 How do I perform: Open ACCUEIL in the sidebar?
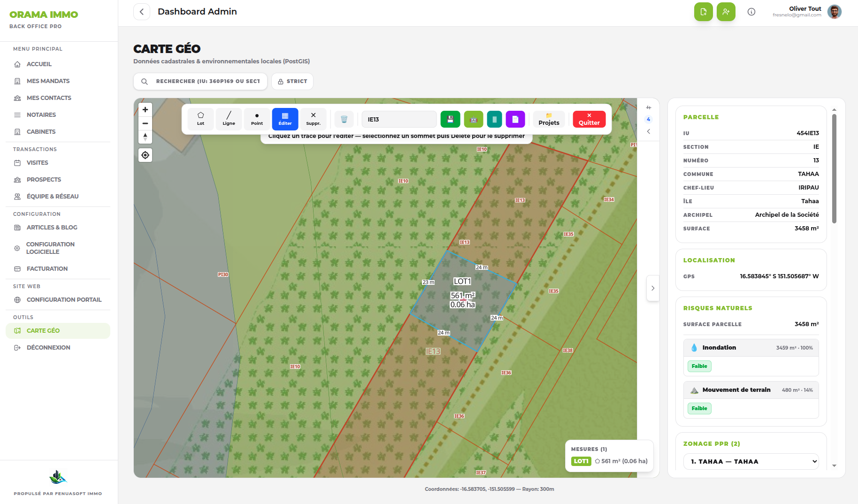pos(58,64)
